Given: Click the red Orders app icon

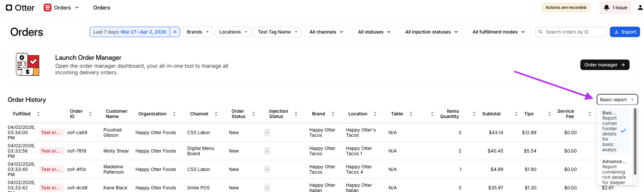Looking at the screenshot, I should (48, 8).
